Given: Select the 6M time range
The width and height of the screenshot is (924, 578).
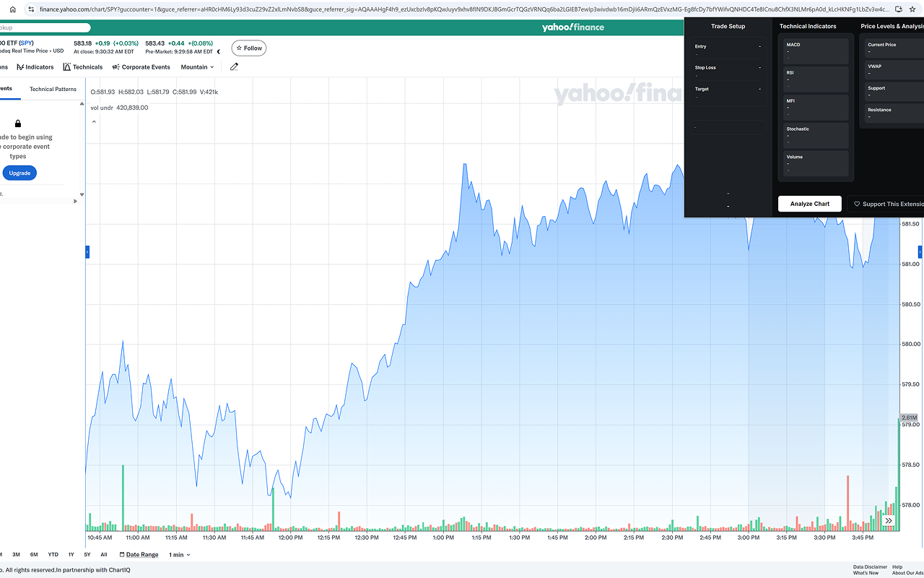Looking at the screenshot, I should click(x=34, y=555).
